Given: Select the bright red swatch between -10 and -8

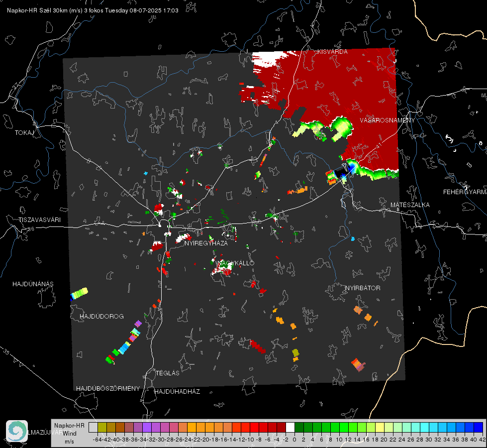Looking at the screenshot, I should (x=254, y=427).
